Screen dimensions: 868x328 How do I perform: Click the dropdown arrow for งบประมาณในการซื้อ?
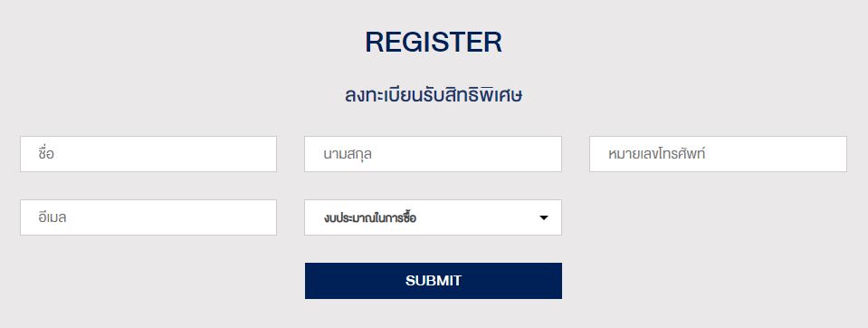coord(544,217)
